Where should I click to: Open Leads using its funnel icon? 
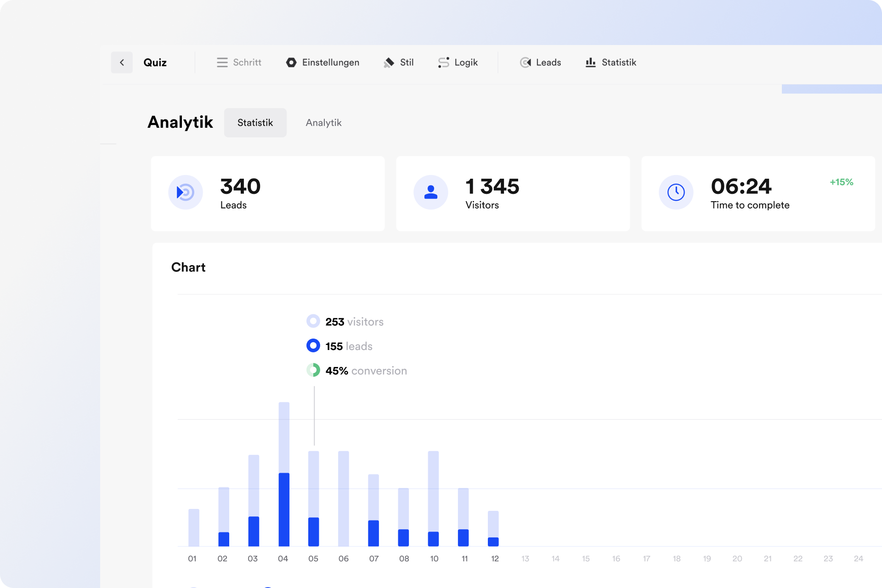click(525, 62)
